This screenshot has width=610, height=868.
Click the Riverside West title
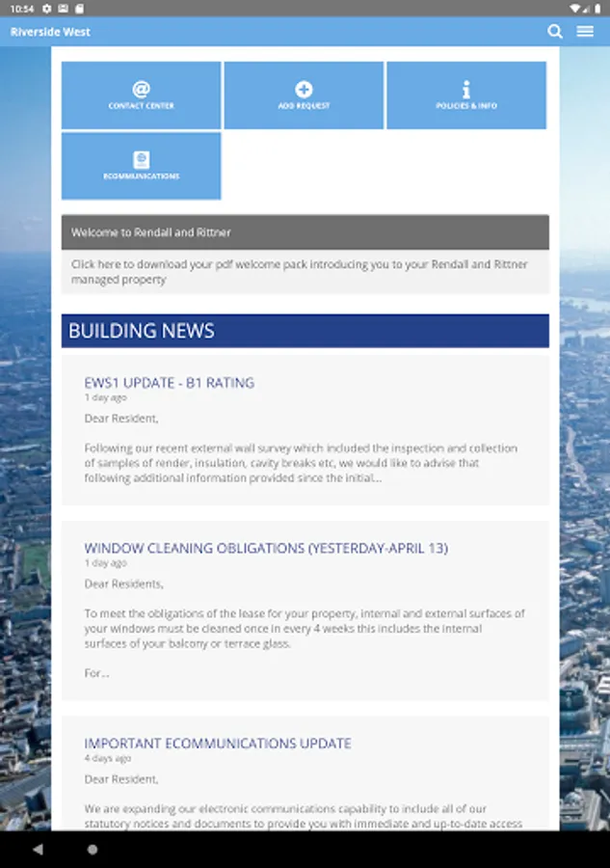tap(50, 32)
